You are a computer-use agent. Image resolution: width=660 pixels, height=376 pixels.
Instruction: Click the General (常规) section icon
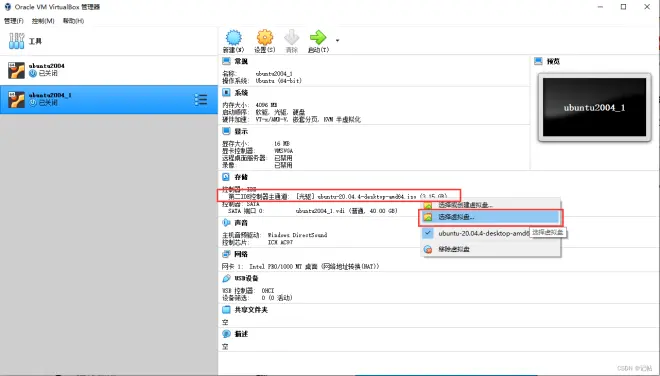tap(226, 61)
